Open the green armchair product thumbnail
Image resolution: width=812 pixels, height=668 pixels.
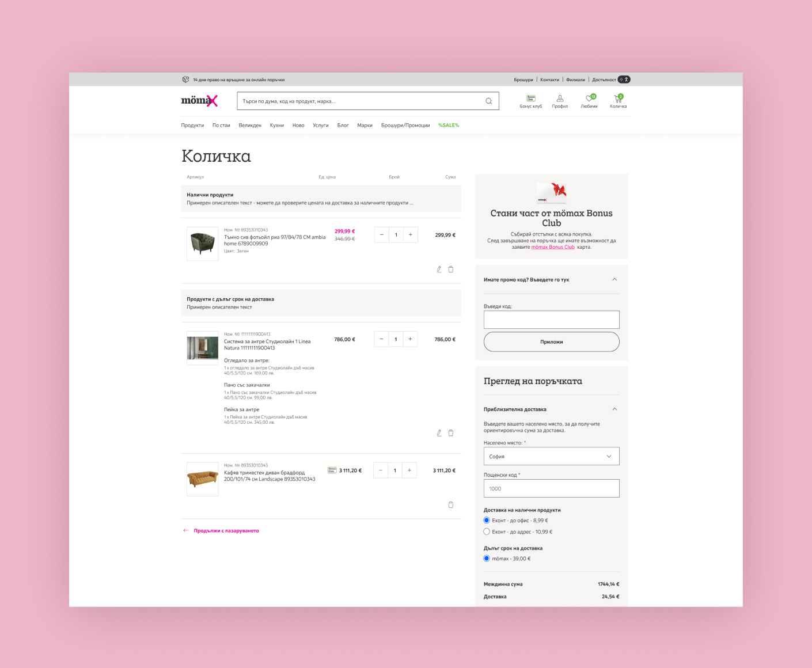point(203,244)
